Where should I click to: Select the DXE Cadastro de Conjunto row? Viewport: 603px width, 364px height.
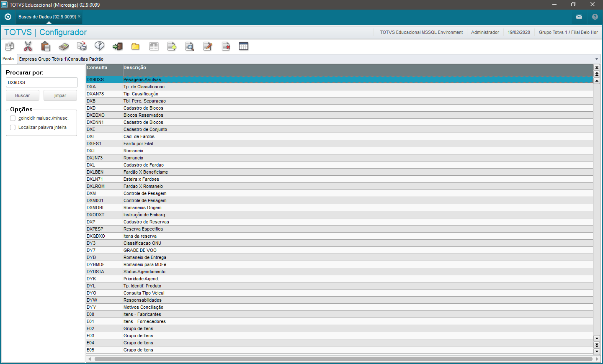(x=340, y=129)
